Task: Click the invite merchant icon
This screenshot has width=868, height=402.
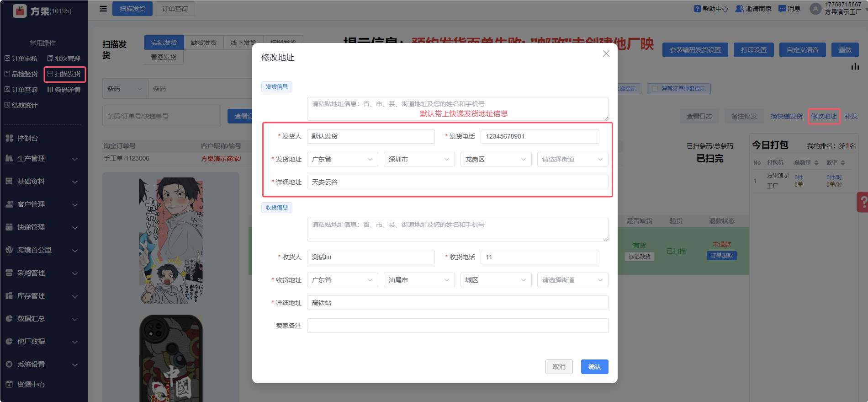Action: tap(739, 9)
